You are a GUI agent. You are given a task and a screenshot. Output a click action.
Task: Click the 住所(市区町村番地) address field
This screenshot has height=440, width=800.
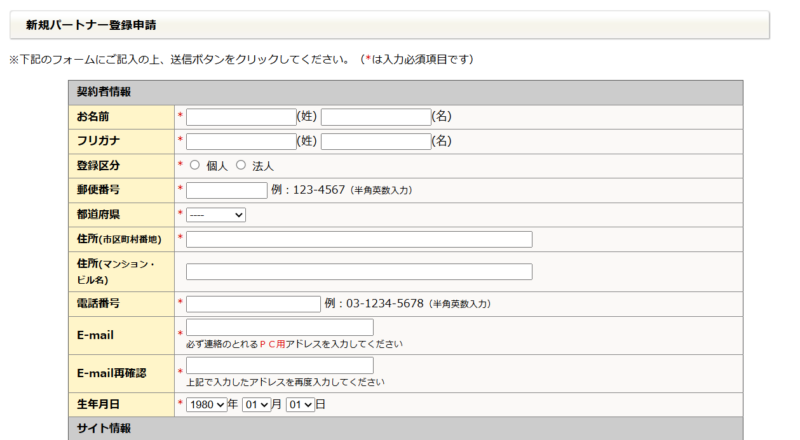click(x=359, y=239)
